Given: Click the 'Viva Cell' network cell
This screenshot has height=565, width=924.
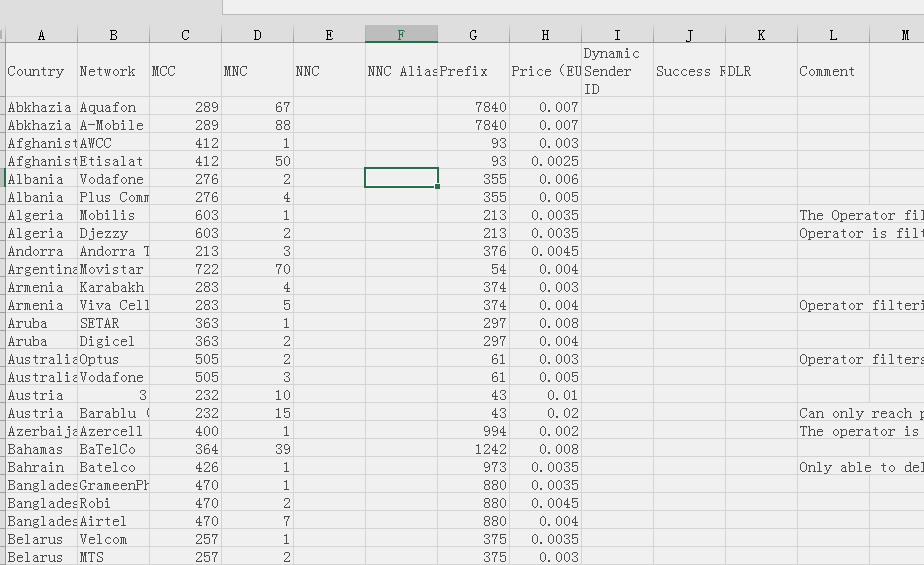Looking at the screenshot, I should pos(113,305).
